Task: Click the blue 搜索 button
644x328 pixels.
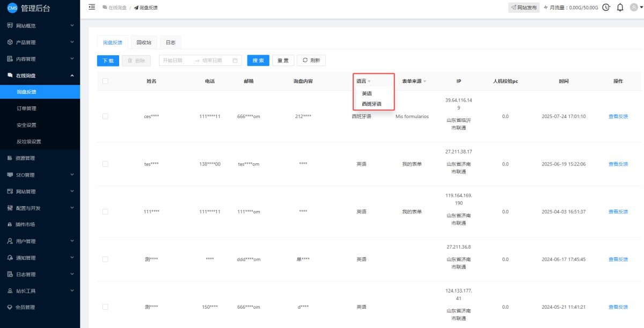Action: [258, 61]
